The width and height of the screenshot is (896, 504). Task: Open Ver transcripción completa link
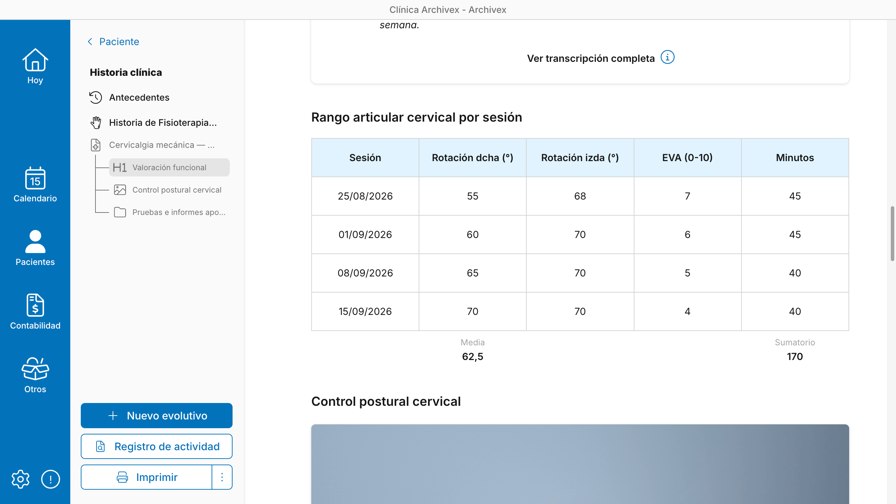pyautogui.click(x=591, y=58)
